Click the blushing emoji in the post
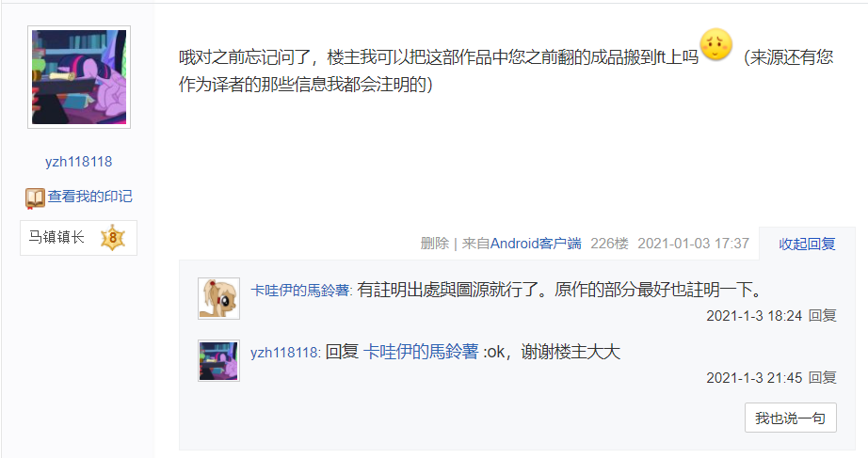The height and width of the screenshot is (458, 868). [715, 44]
